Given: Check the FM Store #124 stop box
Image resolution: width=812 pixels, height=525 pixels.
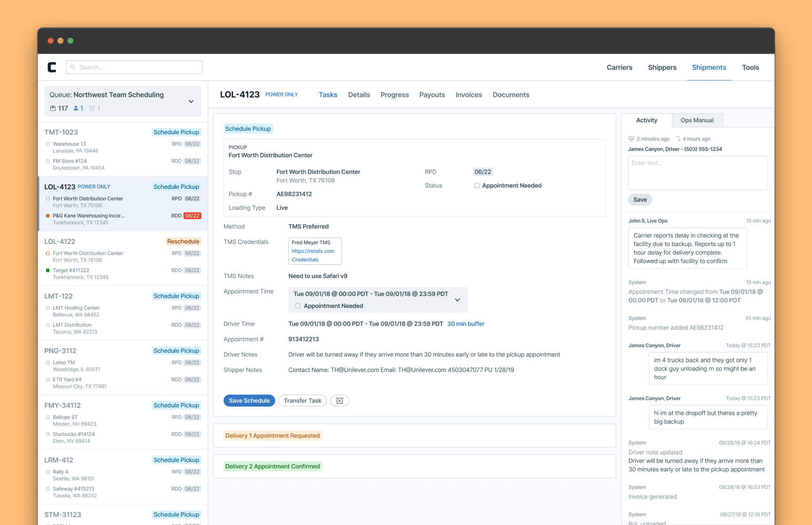Looking at the screenshot, I should coord(47,161).
